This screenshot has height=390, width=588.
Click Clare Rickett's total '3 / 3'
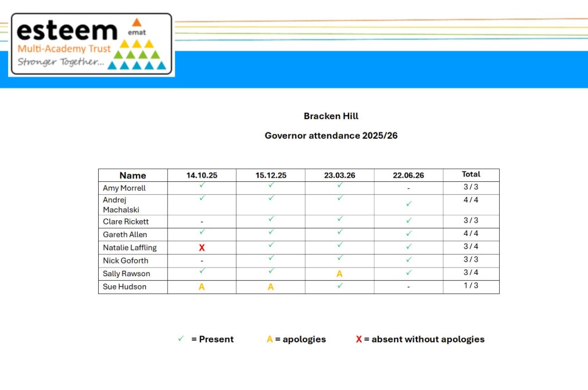(471, 220)
